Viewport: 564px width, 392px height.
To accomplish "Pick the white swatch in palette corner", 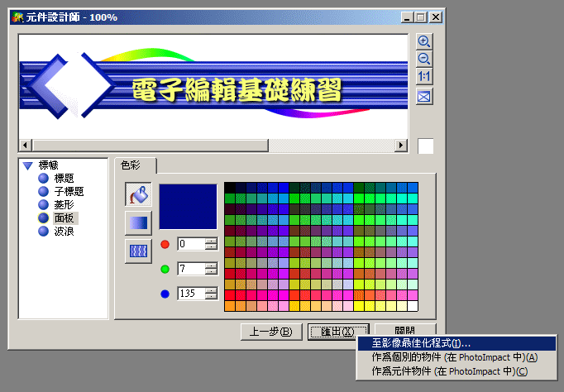I will 413,306.
